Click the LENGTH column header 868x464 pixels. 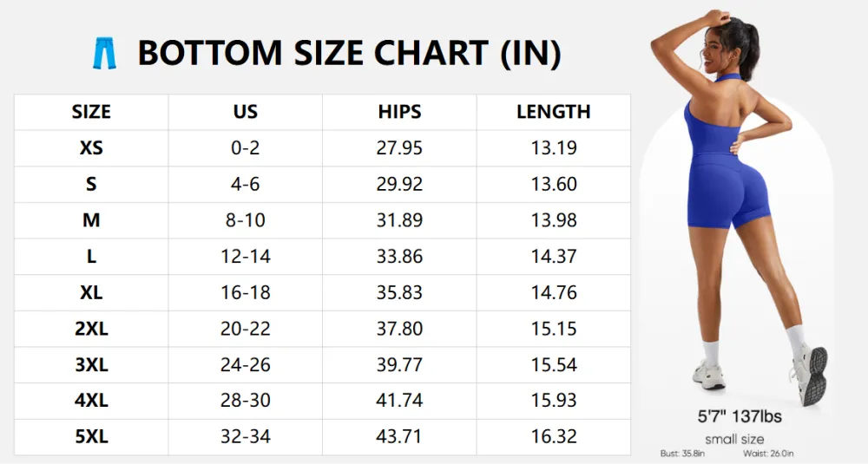pos(554,112)
